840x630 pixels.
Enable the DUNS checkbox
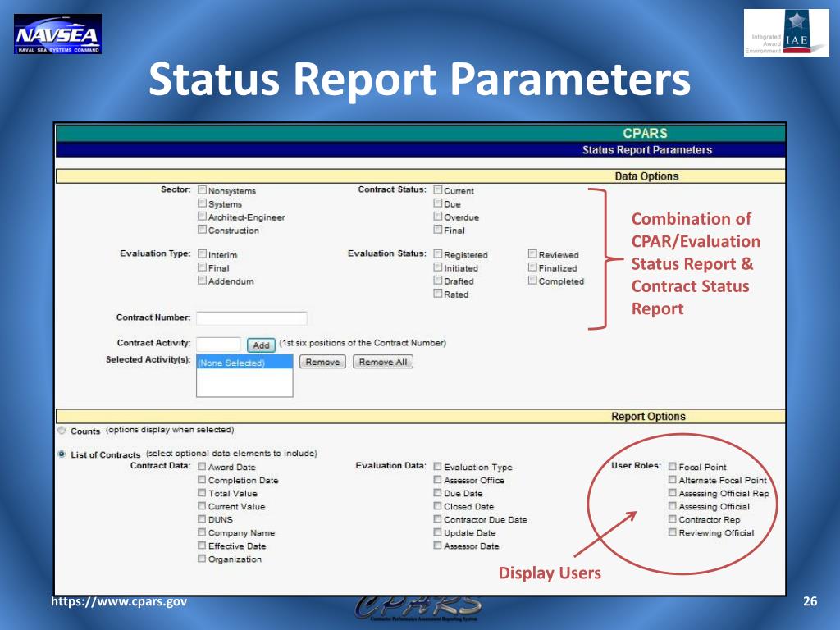[x=202, y=519]
